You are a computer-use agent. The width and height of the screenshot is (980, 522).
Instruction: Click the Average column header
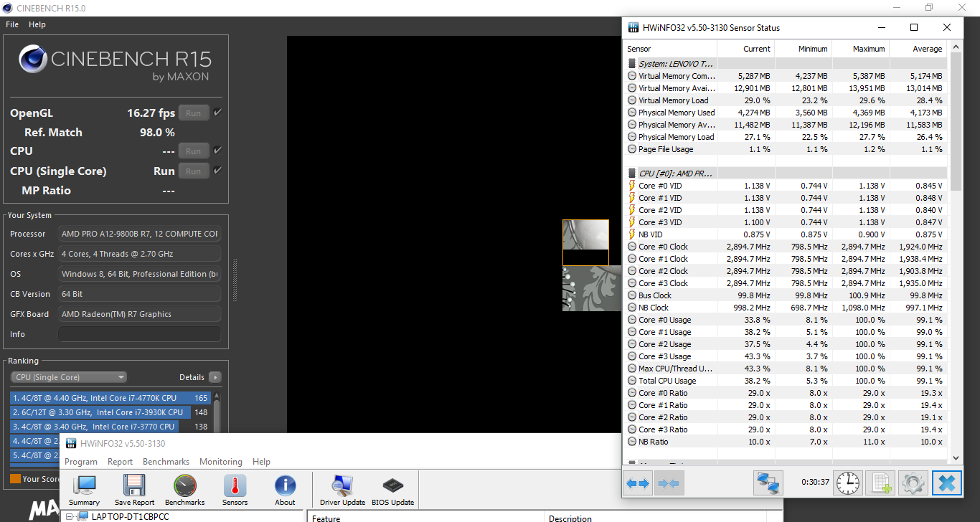[918, 49]
